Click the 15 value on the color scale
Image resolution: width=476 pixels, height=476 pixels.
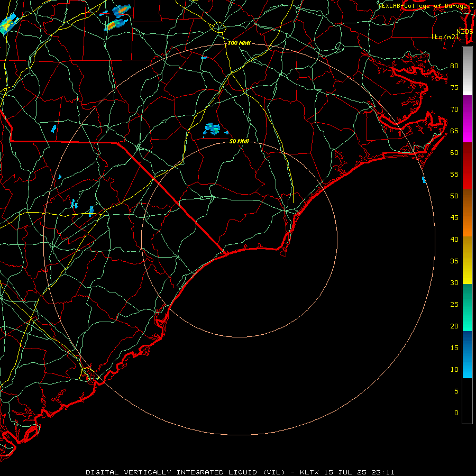[x=454, y=347]
